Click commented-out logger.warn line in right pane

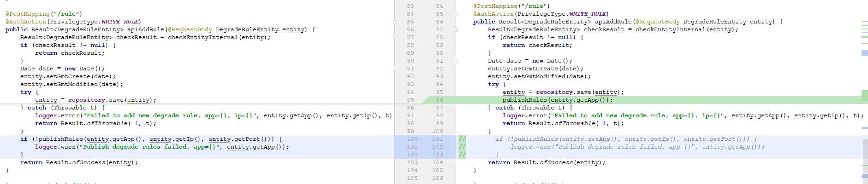pyautogui.click(x=636, y=147)
